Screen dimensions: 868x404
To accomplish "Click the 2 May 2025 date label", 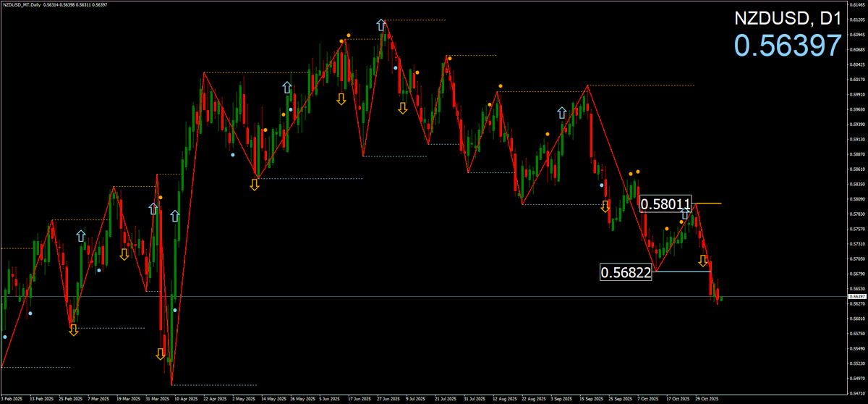I will point(244,399).
